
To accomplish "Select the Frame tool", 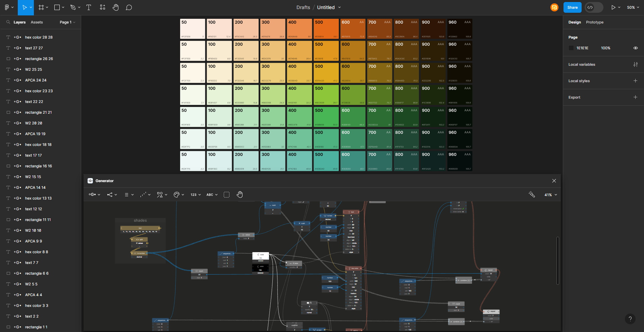I will coord(41,7).
